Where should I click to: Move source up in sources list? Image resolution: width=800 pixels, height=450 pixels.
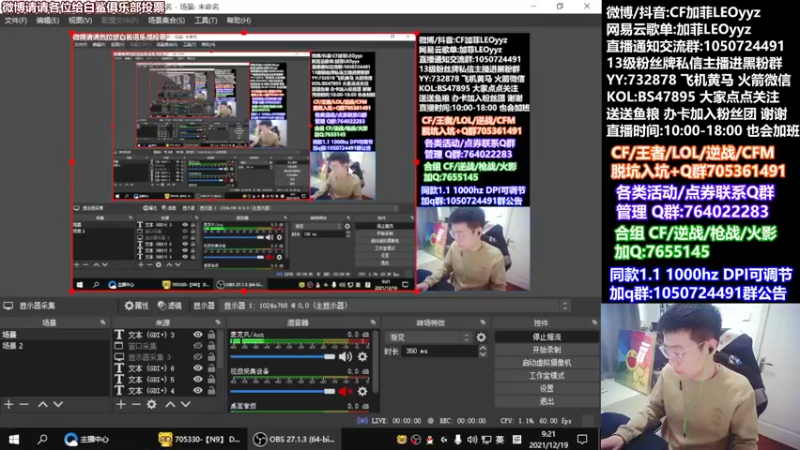point(170,404)
